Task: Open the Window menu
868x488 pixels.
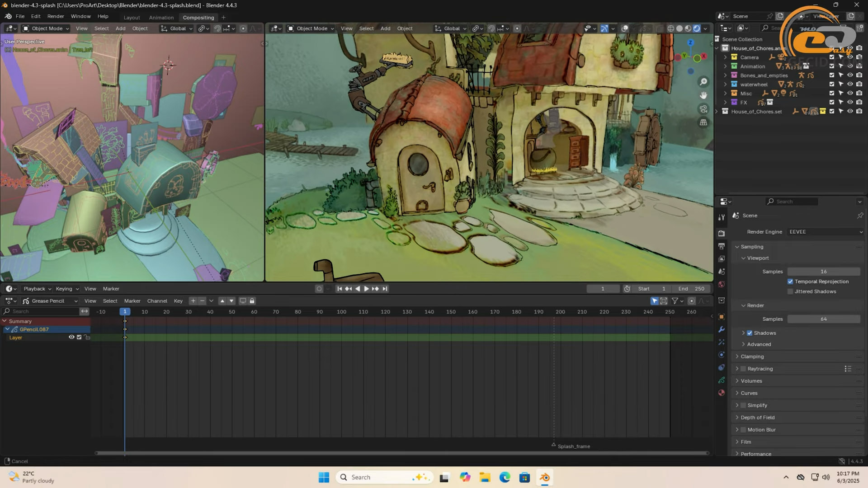Action: (80, 16)
